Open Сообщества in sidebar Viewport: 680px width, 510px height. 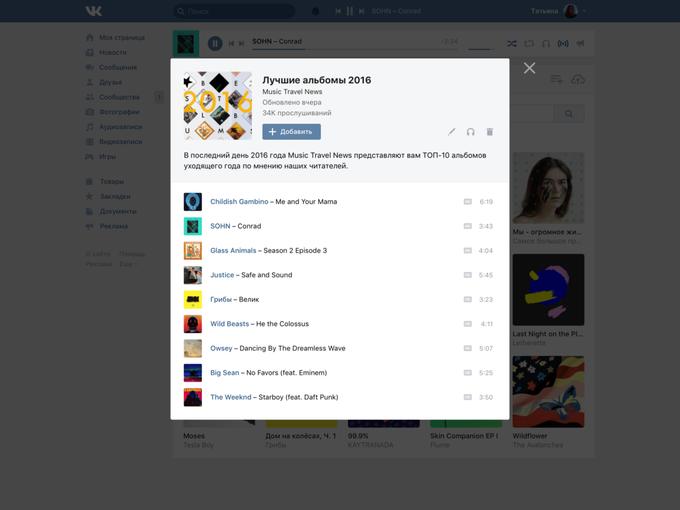pyautogui.click(x=113, y=97)
